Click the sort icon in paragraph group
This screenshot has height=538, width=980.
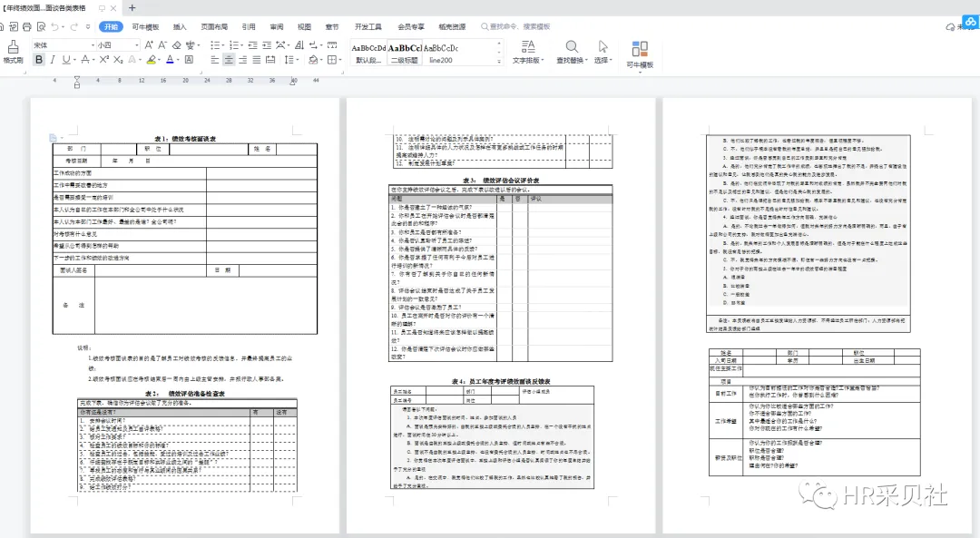(x=299, y=45)
